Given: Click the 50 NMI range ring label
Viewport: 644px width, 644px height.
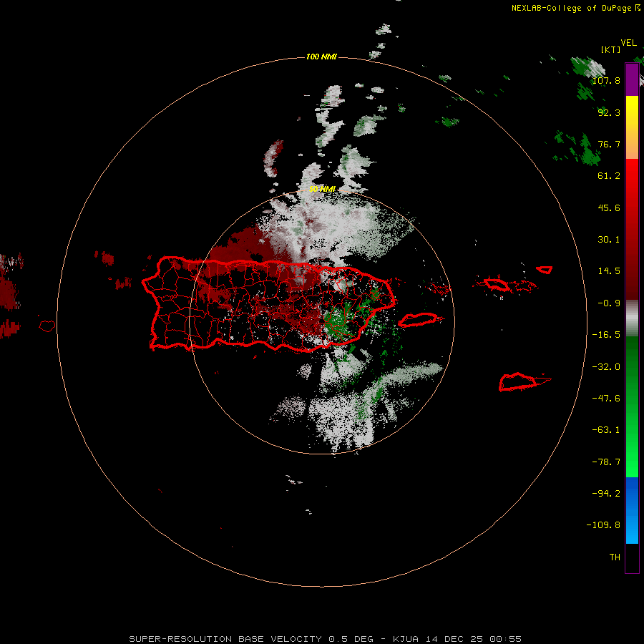Looking at the screenshot, I should [322, 189].
